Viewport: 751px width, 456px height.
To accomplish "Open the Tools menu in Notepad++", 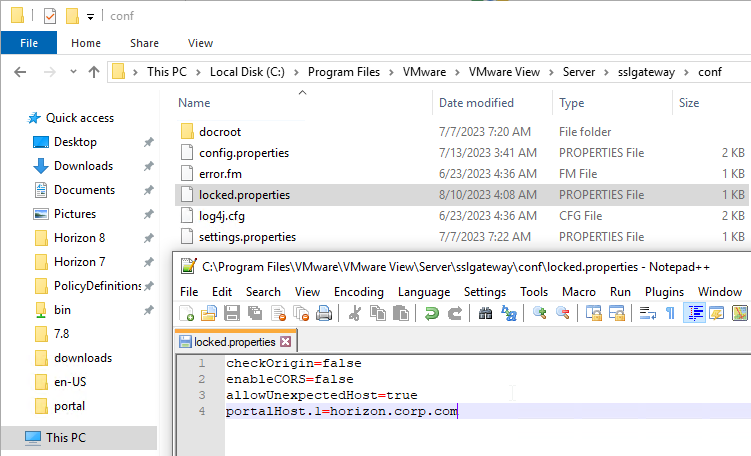I will (x=534, y=292).
